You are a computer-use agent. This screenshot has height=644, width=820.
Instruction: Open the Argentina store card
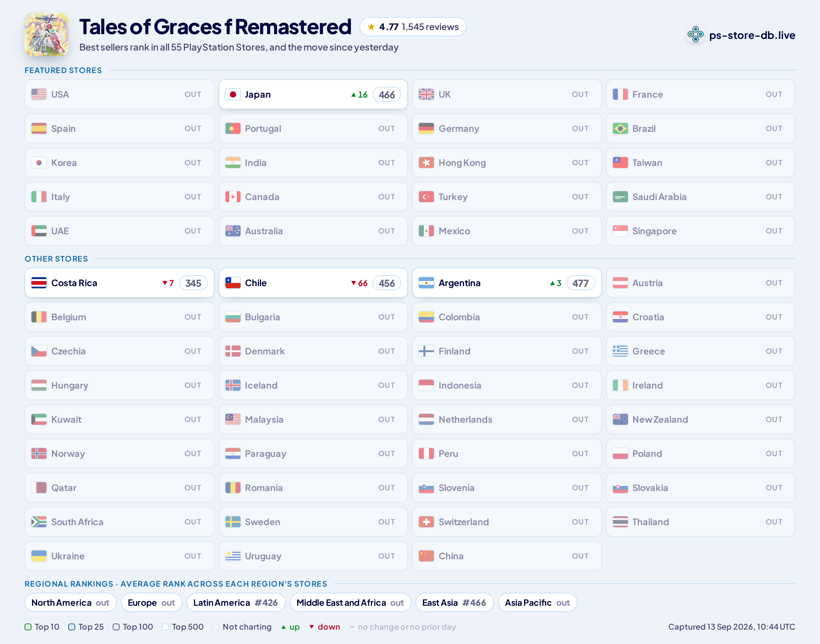[507, 283]
